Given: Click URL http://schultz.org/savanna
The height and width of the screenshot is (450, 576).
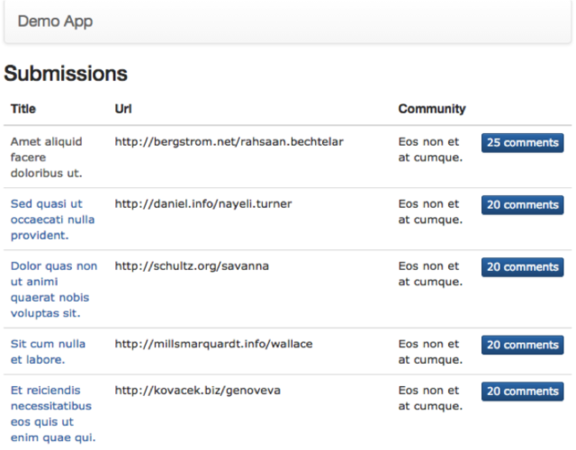Looking at the screenshot, I should [x=192, y=266].
